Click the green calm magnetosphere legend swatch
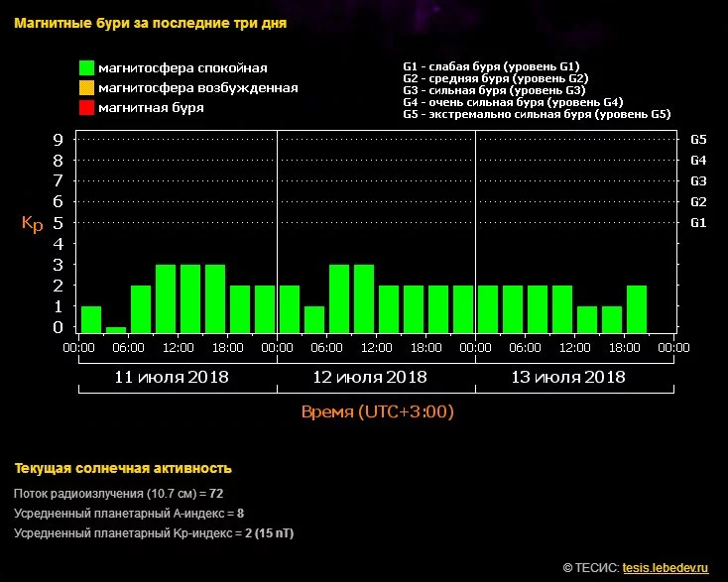The height and width of the screenshot is (582, 728). [x=87, y=68]
